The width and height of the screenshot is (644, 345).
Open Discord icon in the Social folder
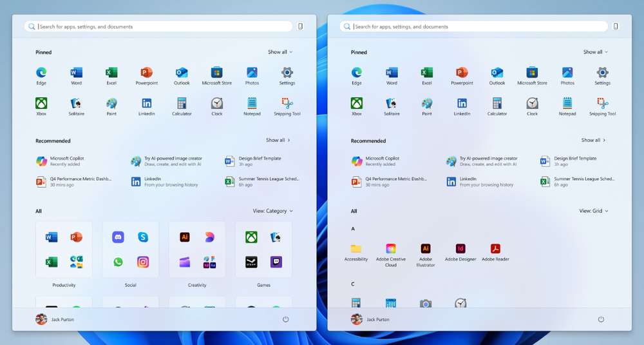(x=118, y=237)
